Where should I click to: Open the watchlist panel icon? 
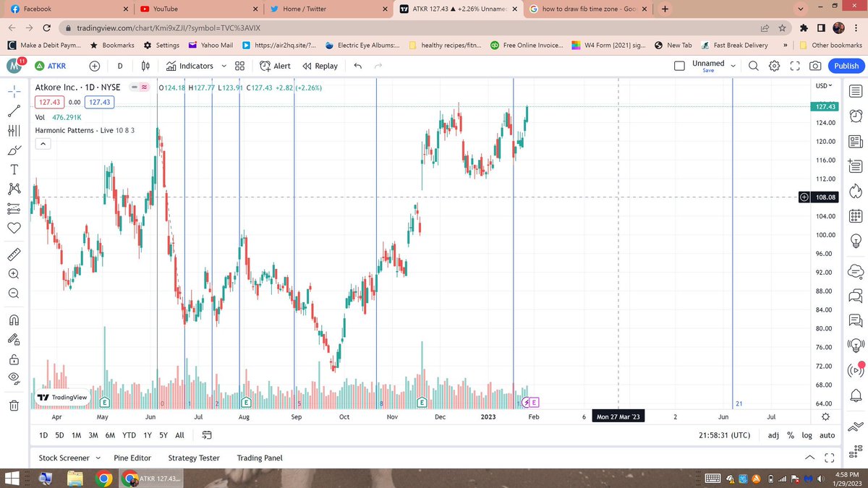coord(855,92)
